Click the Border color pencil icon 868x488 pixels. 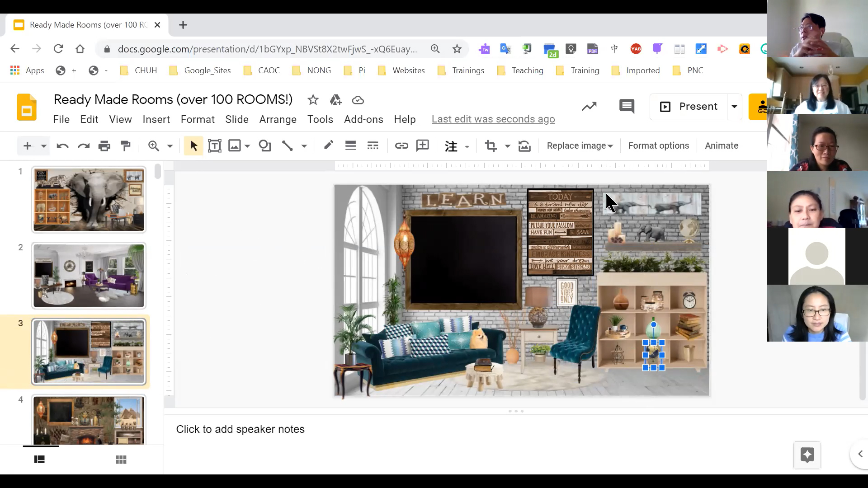[328, 145]
